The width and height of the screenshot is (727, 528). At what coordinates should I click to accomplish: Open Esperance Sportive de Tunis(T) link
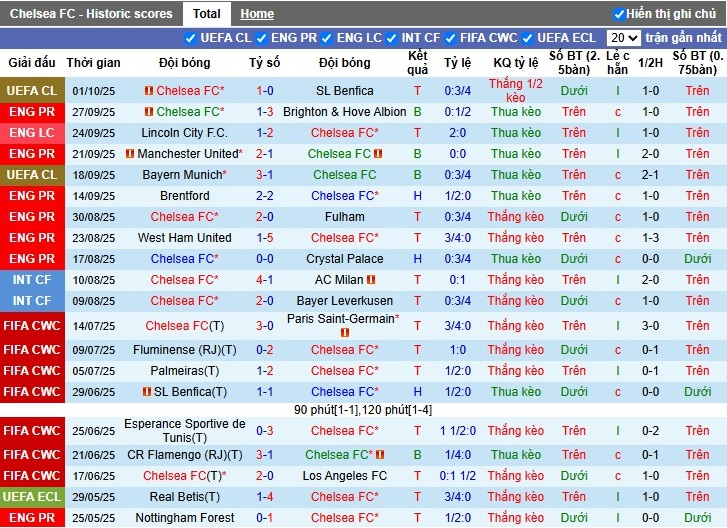click(185, 431)
